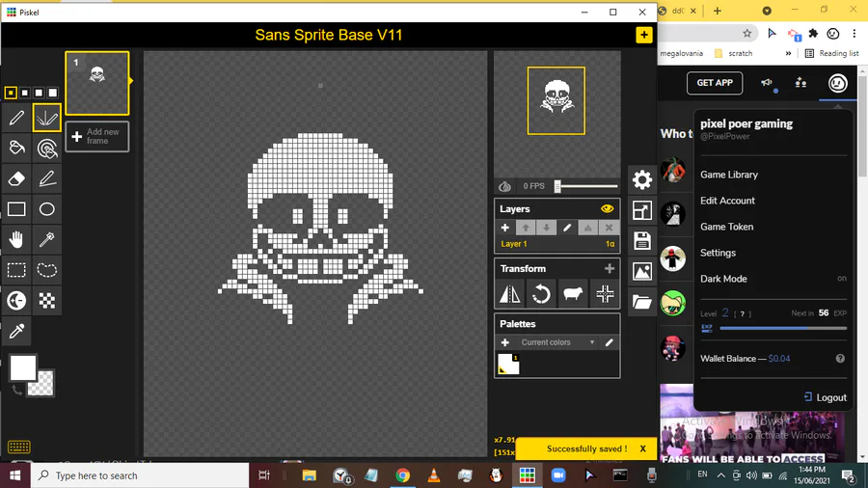
Task: Select the third pen size option
Action: [x=39, y=93]
